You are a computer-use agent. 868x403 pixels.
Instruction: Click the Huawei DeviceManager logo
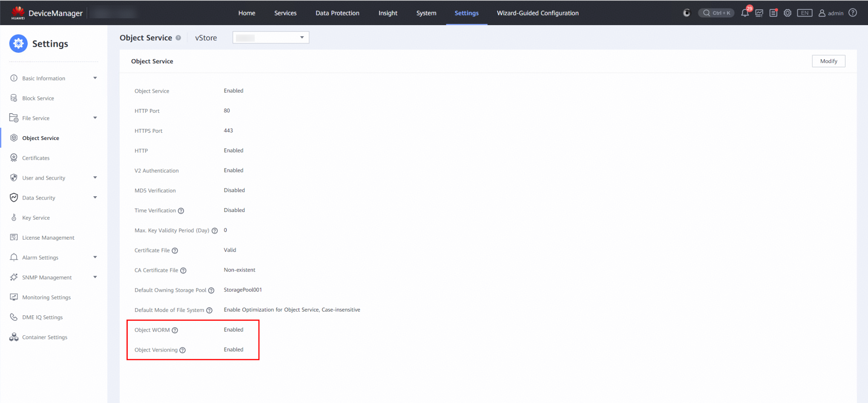point(47,13)
